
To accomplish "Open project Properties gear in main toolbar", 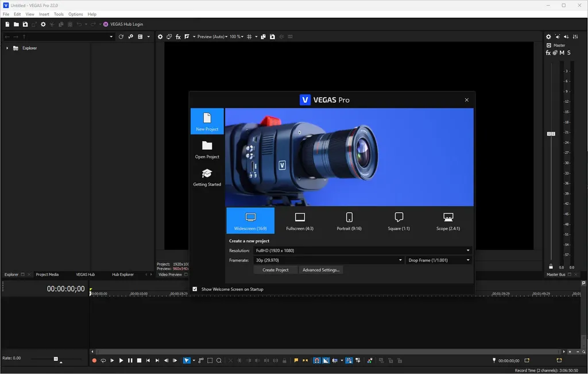I will (43, 24).
